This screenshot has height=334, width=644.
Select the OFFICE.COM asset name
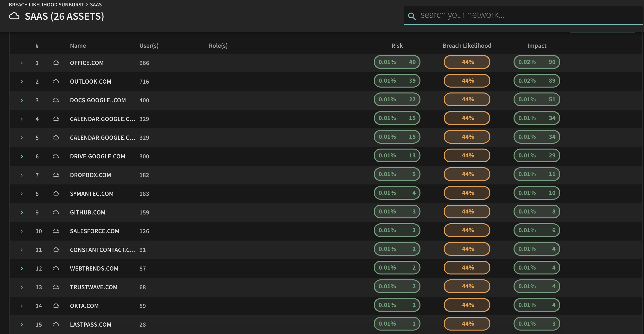pos(86,63)
